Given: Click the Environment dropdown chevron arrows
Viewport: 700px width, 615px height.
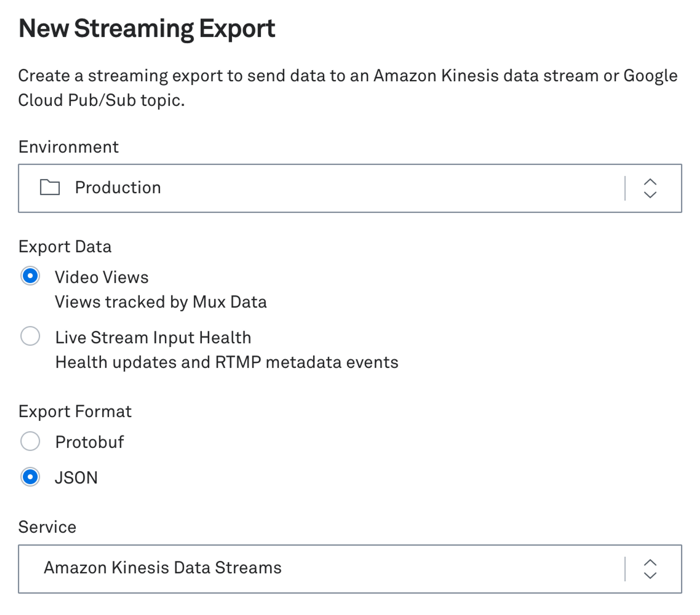Looking at the screenshot, I should (650, 188).
